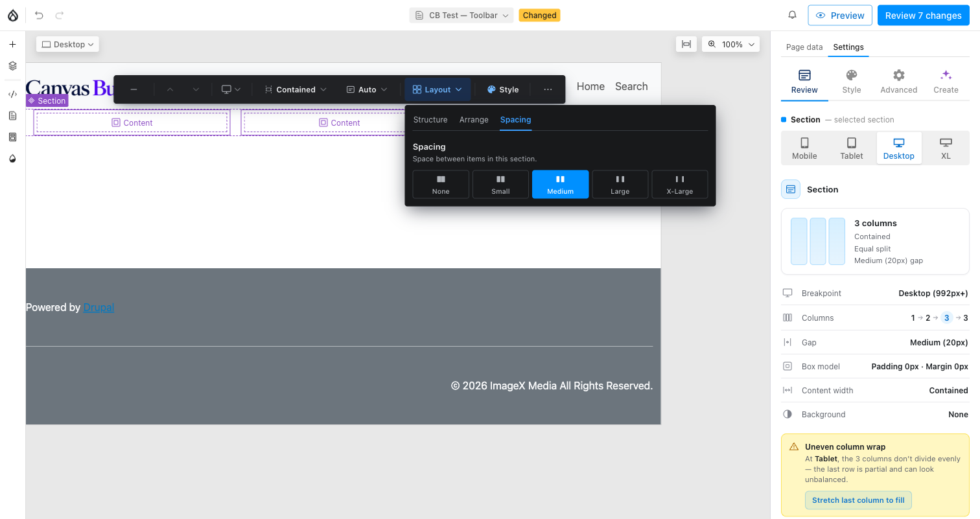
Task: Set spacing to Large
Action: pos(620,185)
